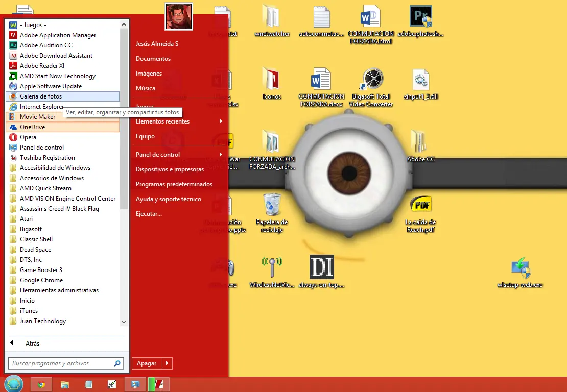The image size is (567, 392).
Task: Open Panel de control in programs list
Action: (62, 148)
